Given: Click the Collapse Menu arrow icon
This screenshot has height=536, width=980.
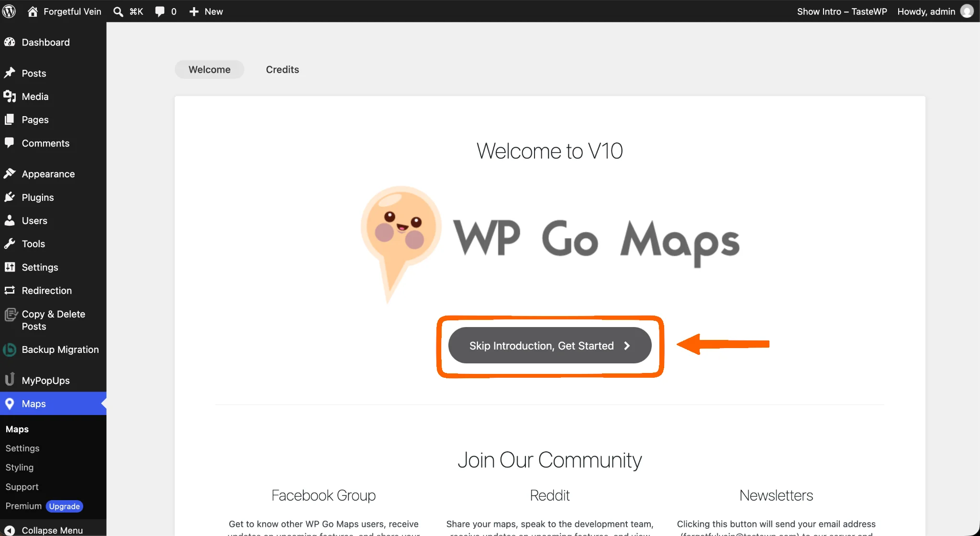Looking at the screenshot, I should tap(10, 530).
